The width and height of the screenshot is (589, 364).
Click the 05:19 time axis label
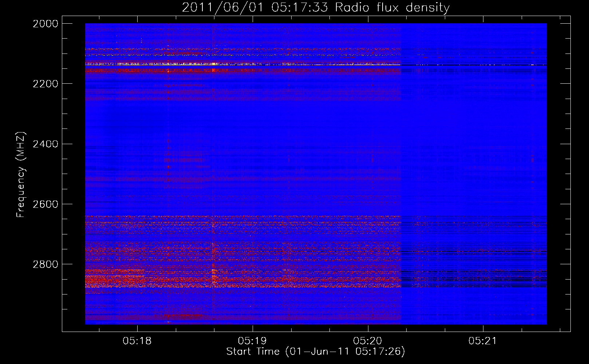[252, 341]
